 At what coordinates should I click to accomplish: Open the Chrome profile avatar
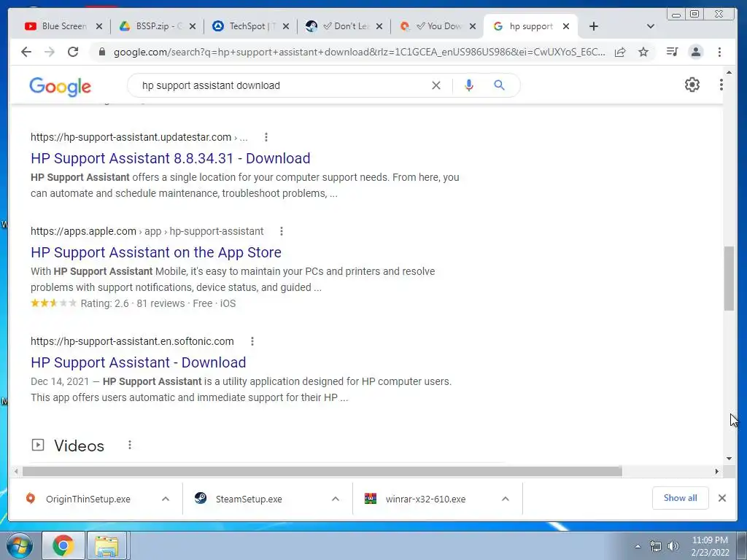(x=695, y=52)
